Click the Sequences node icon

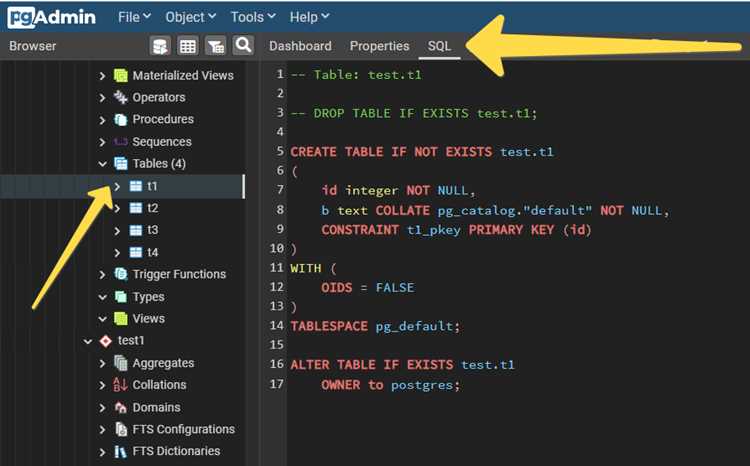(x=121, y=142)
